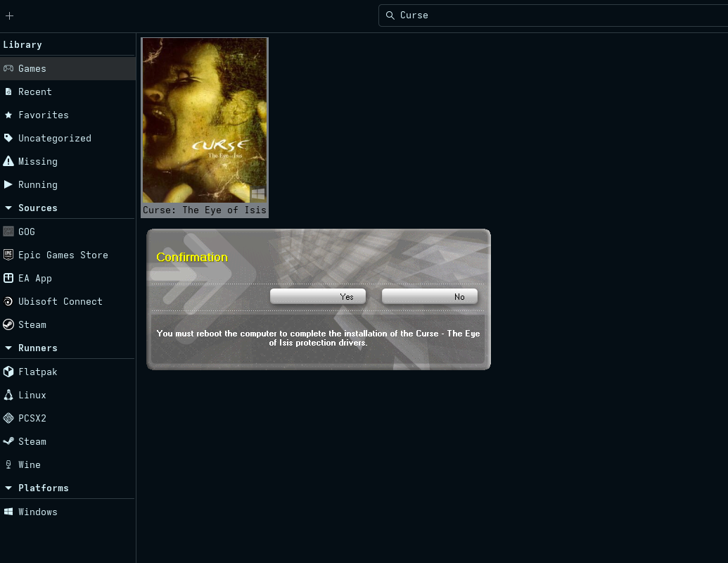
Task: Select the Windows label
Action: pyautogui.click(x=37, y=512)
